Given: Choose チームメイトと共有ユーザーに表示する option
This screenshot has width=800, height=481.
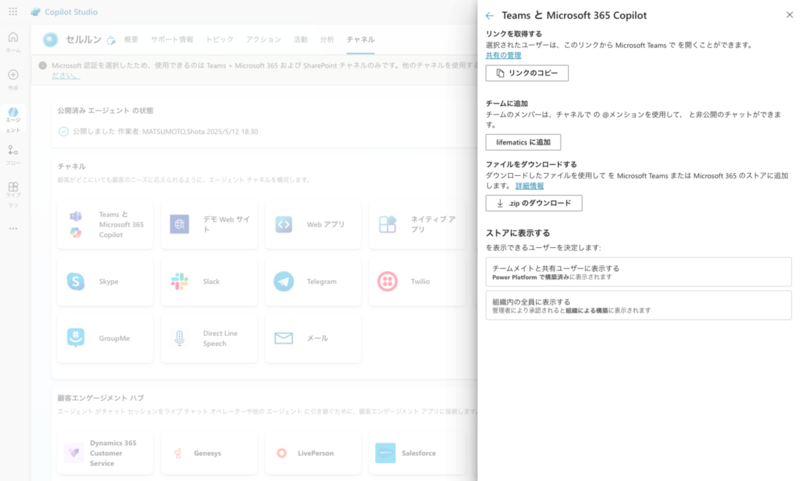Looking at the screenshot, I should pyautogui.click(x=638, y=272).
